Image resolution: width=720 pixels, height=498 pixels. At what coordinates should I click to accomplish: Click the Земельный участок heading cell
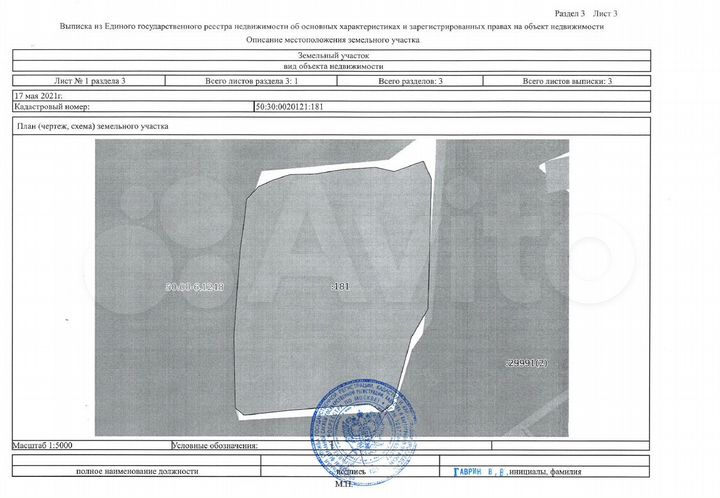tap(333, 55)
